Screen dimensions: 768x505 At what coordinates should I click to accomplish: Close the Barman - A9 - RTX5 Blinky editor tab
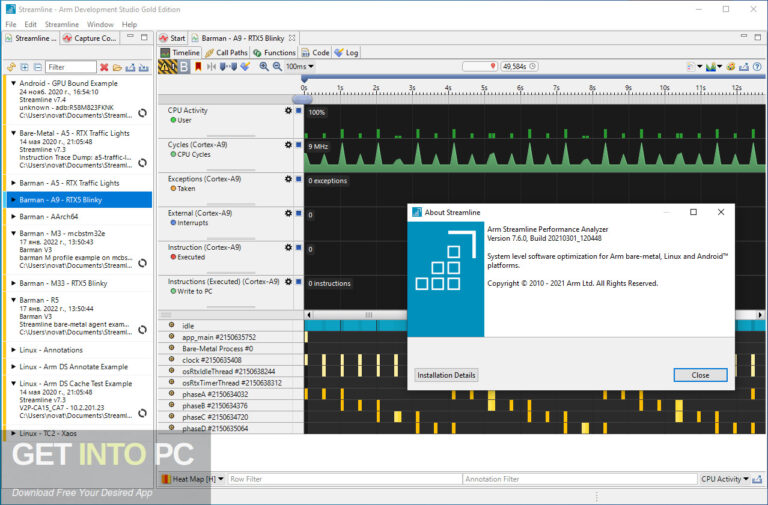[x=292, y=38]
